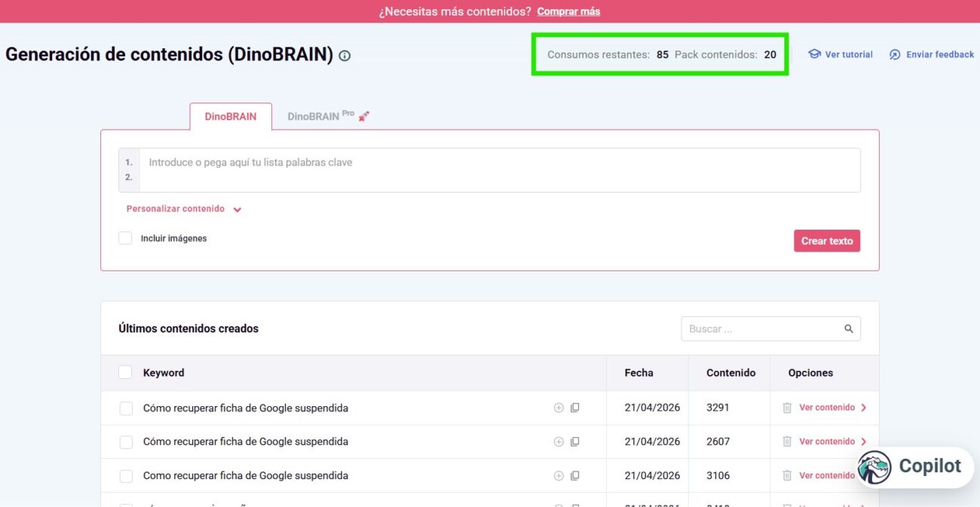
Task: Click the Fecha column header
Action: click(639, 372)
